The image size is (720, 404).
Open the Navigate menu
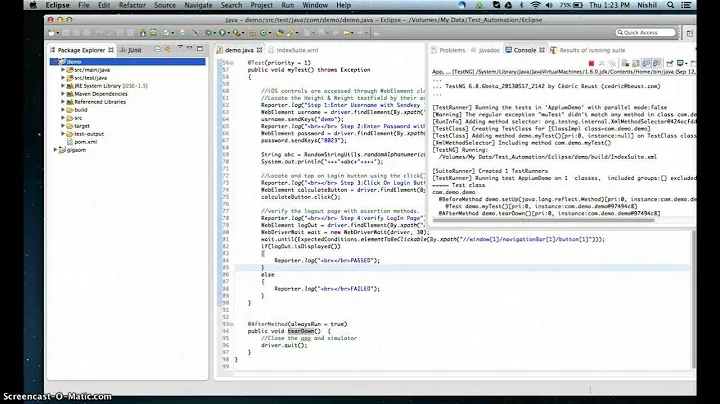[198, 5]
